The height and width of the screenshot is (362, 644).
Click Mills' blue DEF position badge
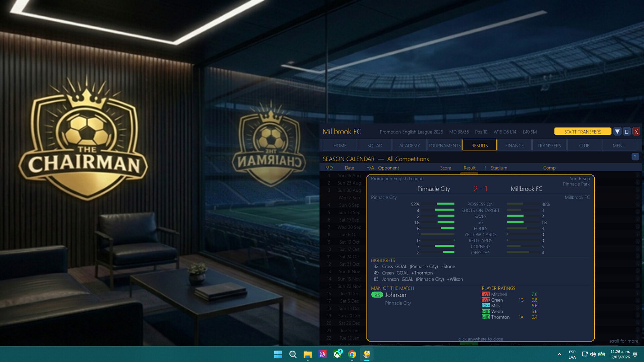[486, 306]
